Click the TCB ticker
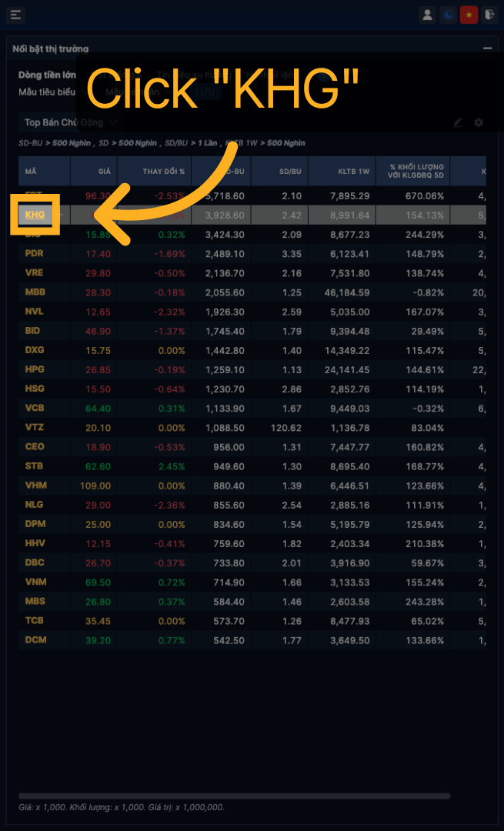This screenshot has width=504, height=831. click(35, 621)
